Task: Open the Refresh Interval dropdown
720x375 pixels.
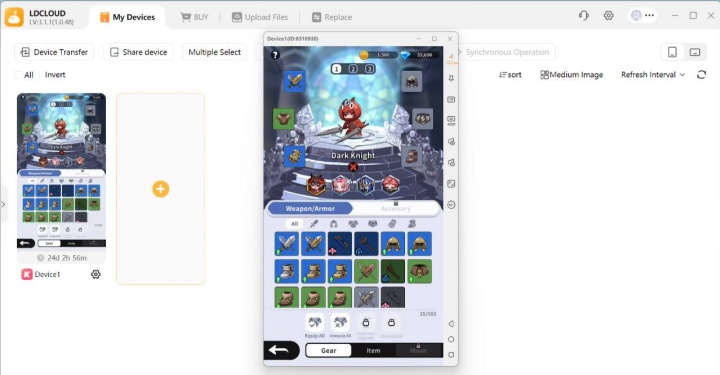Action: click(x=652, y=75)
